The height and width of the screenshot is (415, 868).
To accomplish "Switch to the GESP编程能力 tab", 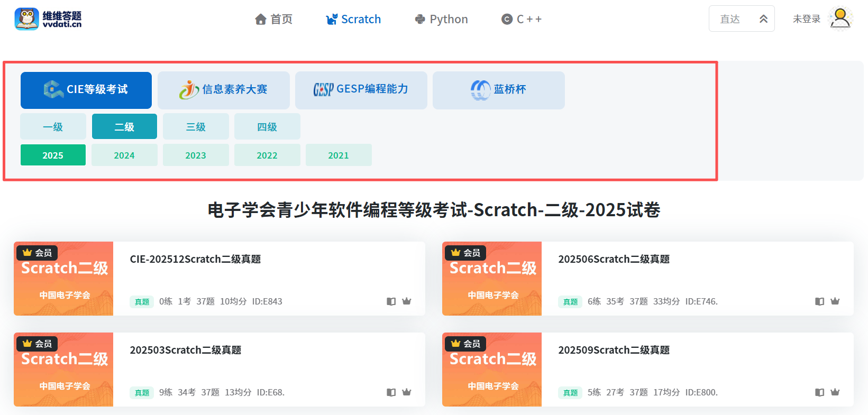I will coord(361,90).
